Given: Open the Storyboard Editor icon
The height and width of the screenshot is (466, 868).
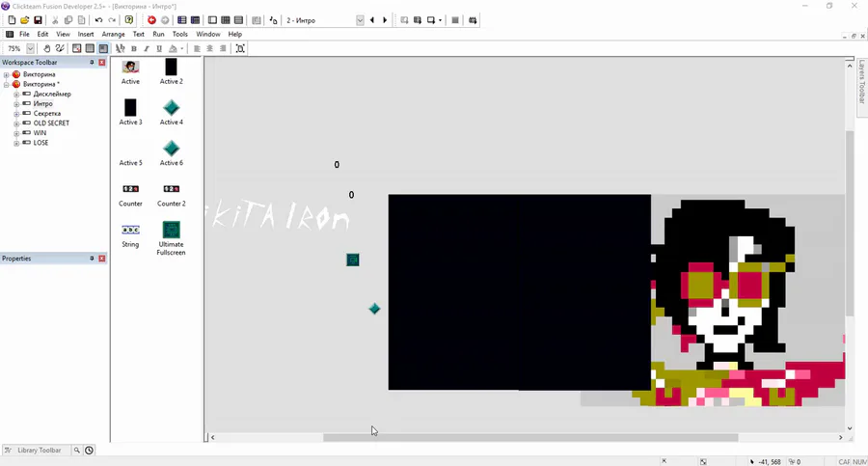Looking at the screenshot, I should 181,20.
